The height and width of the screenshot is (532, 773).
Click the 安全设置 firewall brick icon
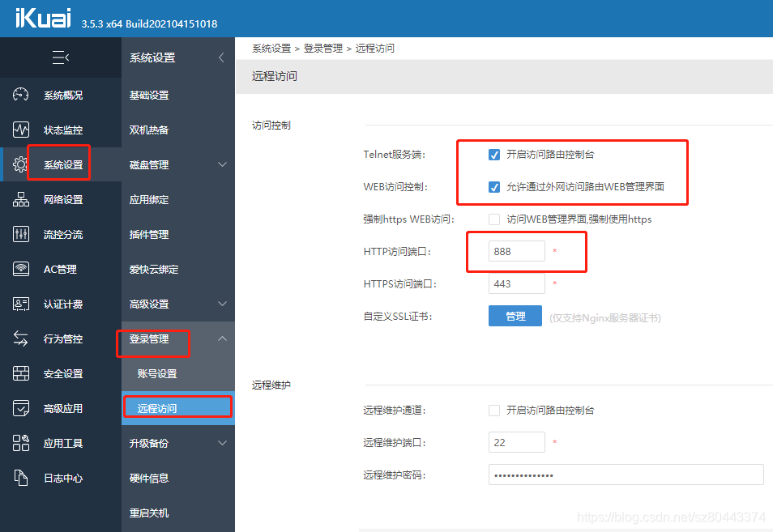pyautogui.click(x=21, y=373)
